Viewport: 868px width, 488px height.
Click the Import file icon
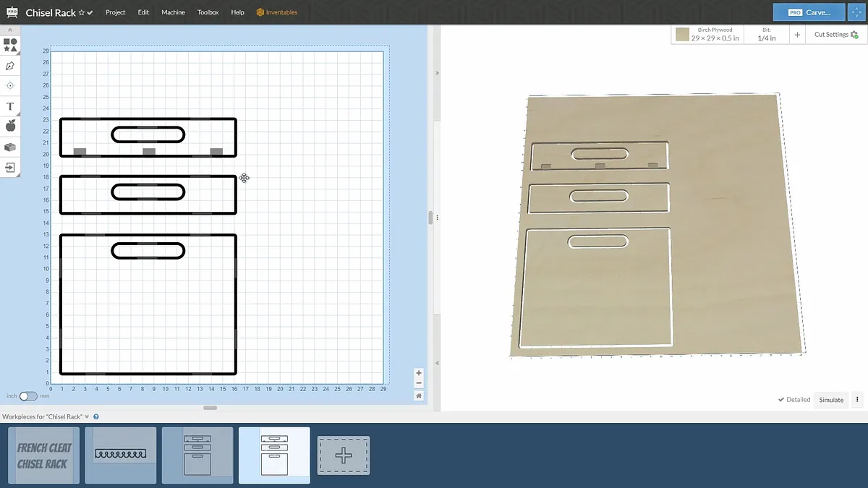tap(10, 167)
